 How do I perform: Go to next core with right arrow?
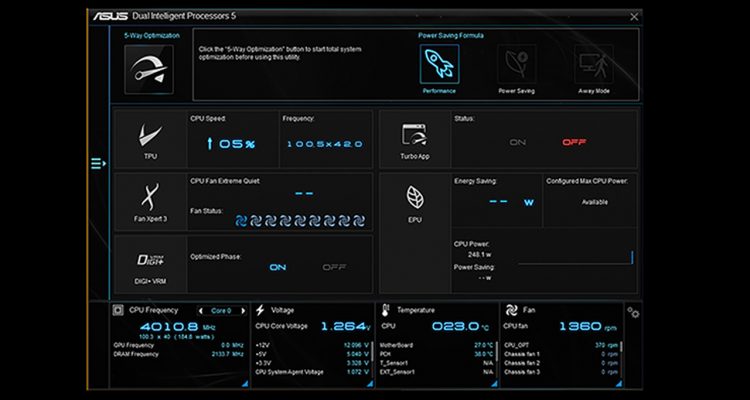(x=243, y=311)
